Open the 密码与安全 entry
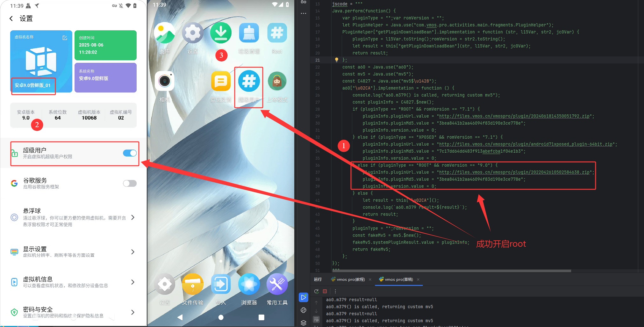 coord(73,312)
